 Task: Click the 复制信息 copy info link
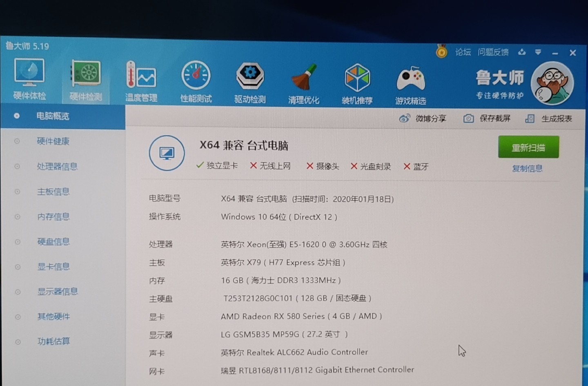coord(527,168)
